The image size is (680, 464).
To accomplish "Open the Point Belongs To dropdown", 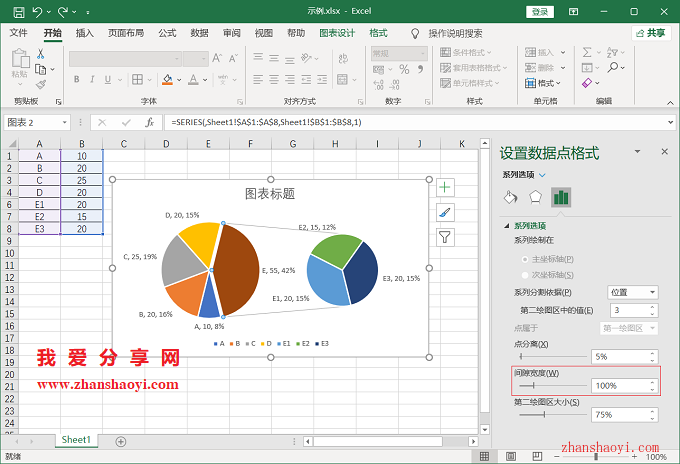I will [629, 328].
